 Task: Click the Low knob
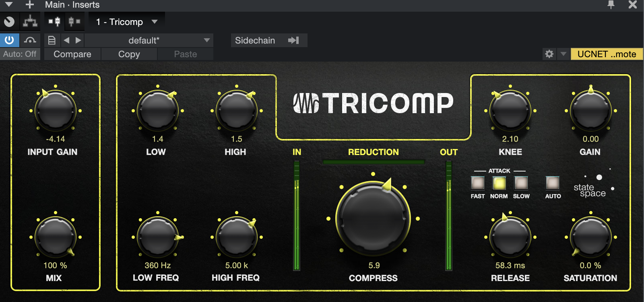coord(158,111)
